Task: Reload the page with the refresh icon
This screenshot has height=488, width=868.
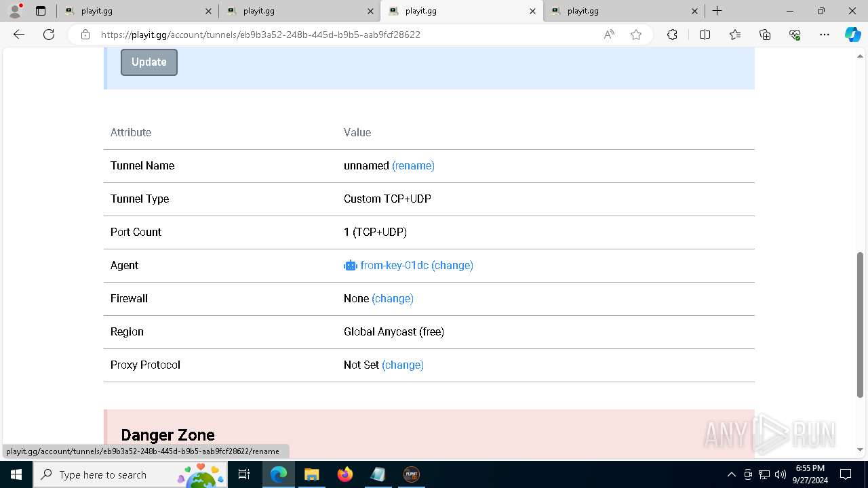Action: tap(49, 35)
